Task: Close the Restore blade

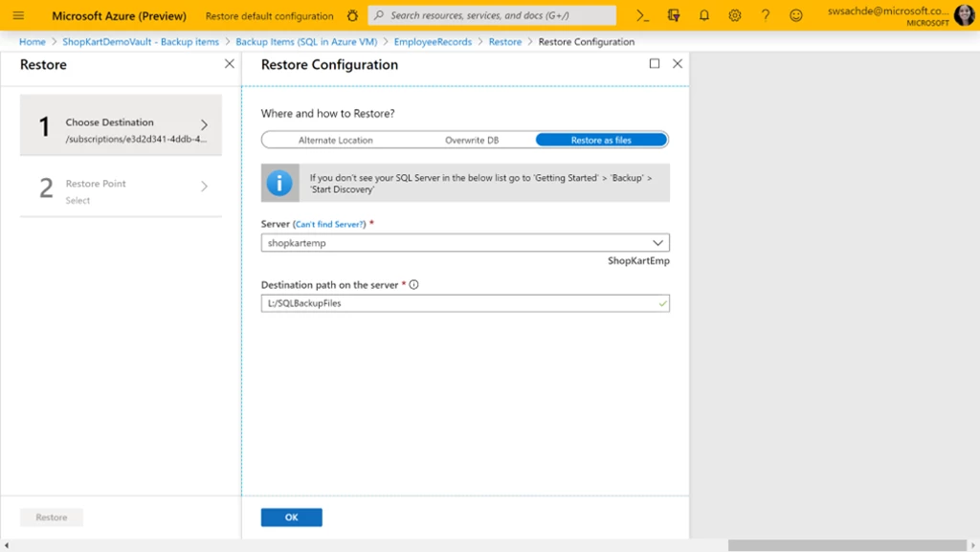Action: point(230,64)
